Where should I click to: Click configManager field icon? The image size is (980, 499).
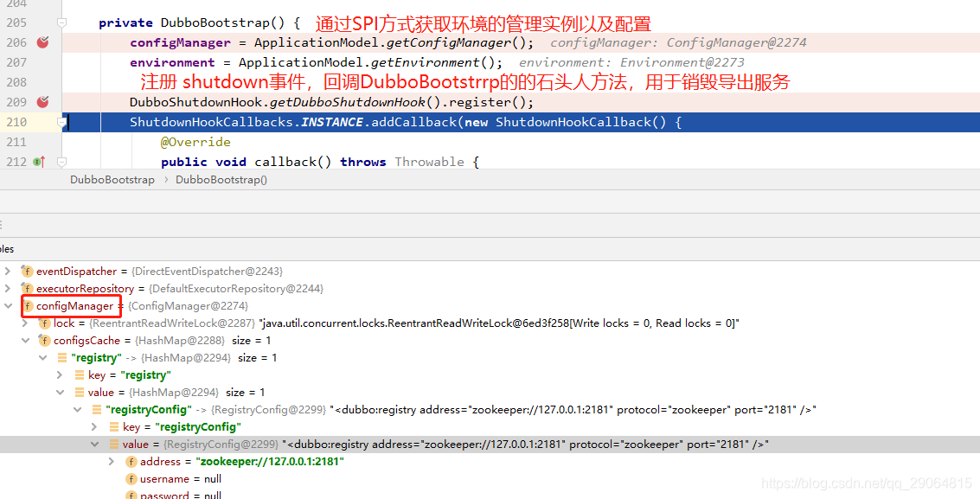click(27, 306)
